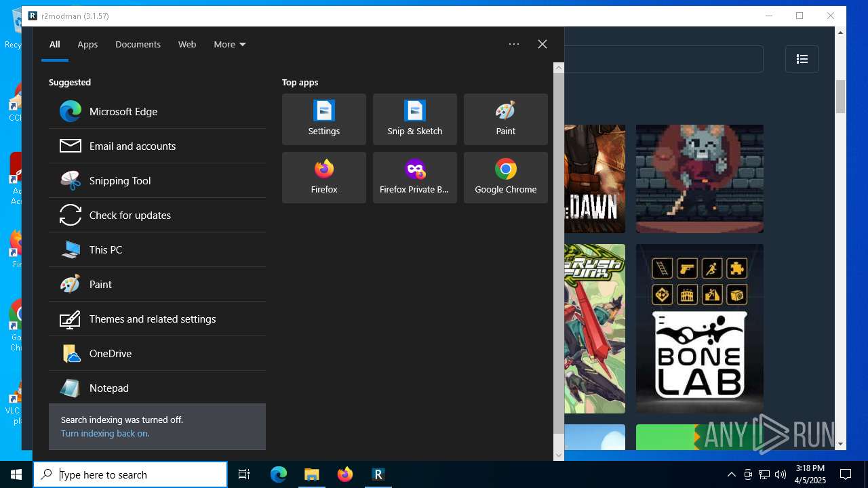The width and height of the screenshot is (868, 488).
Task: Open Email and accounts suggestion
Action: pos(157,146)
